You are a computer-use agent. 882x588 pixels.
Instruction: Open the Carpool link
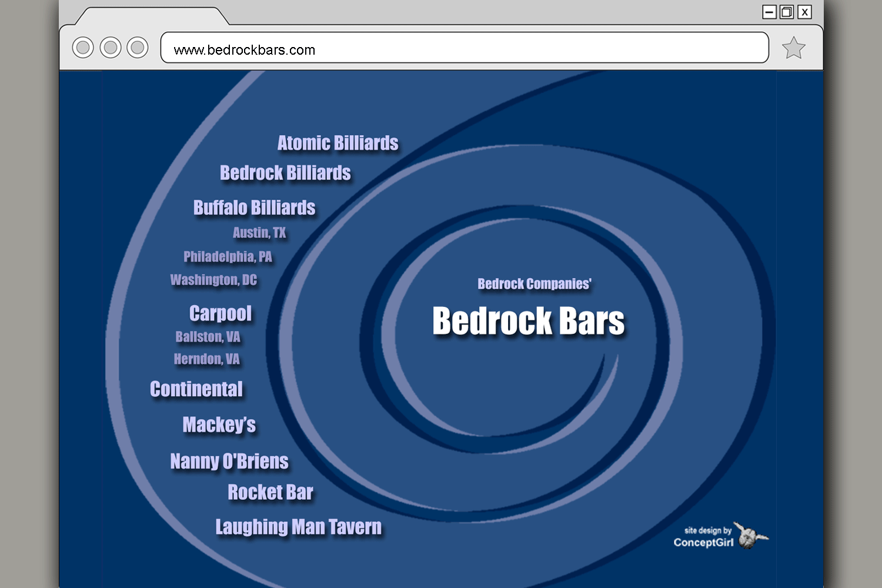[x=220, y=313]
